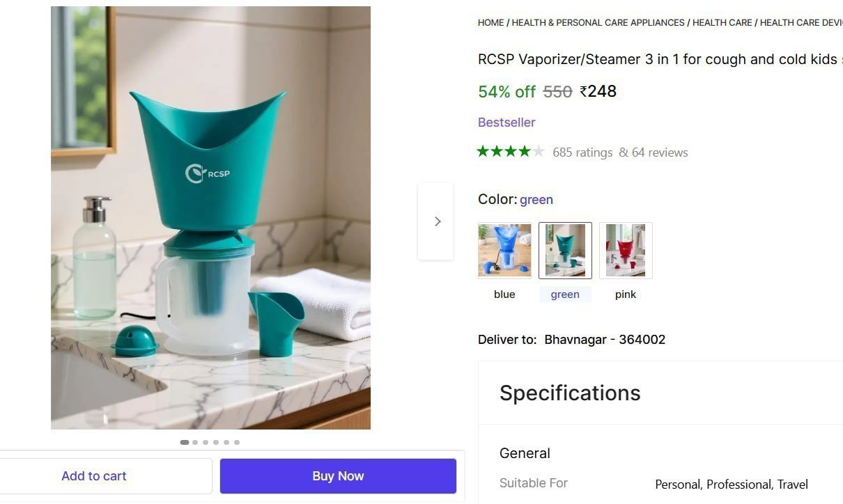
Task: Click the main green vaporizer product image
Action: [x=210, y=218]
